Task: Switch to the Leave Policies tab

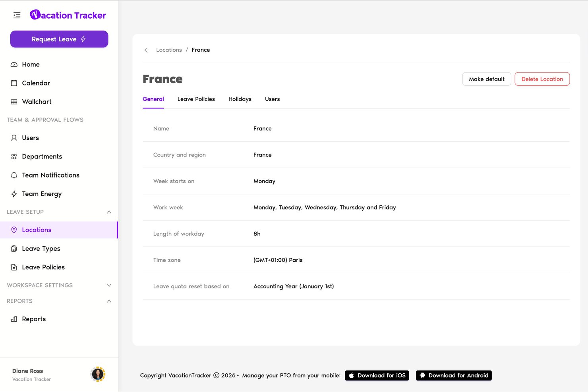Action: [x=196, y=99]
